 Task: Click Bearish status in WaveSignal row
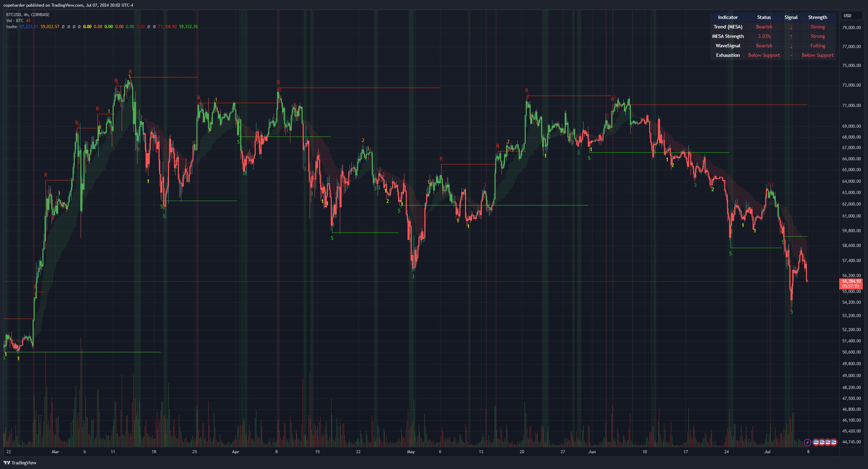tap(764, 46)
